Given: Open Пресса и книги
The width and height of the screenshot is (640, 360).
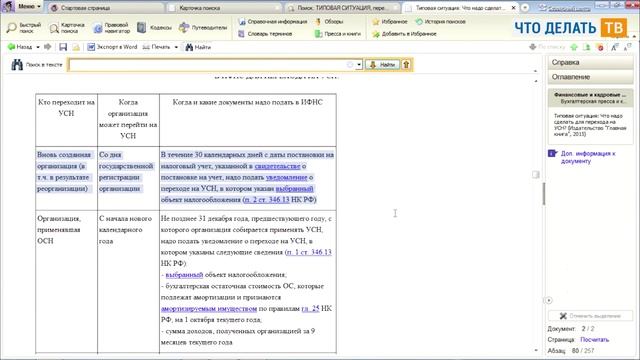Looking at the screenshot, I should pos(338,34).
